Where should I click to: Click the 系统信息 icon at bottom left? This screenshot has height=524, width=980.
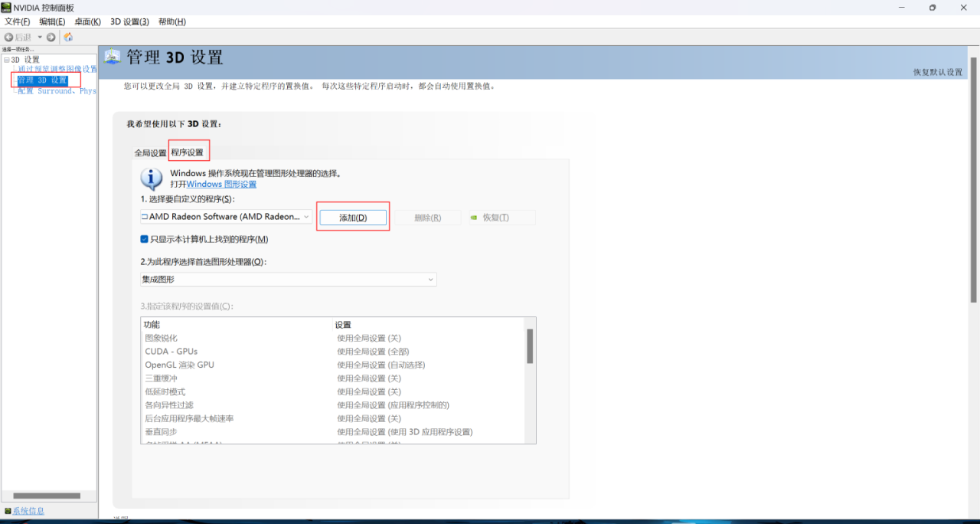9,511
